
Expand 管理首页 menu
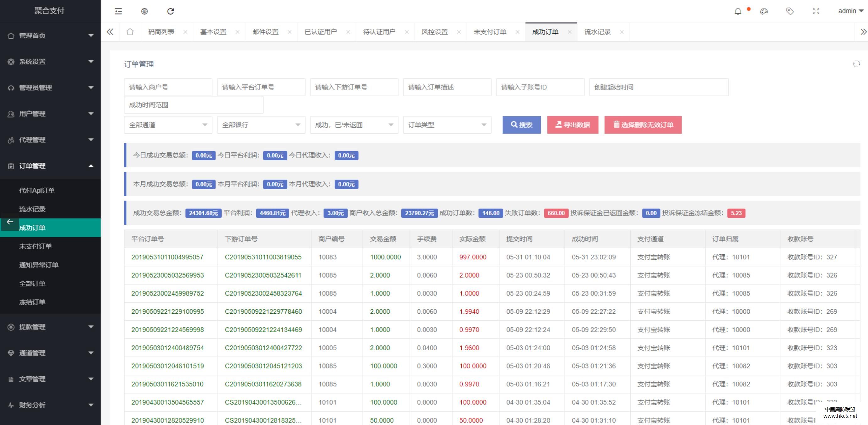click(x=50, y=36)
